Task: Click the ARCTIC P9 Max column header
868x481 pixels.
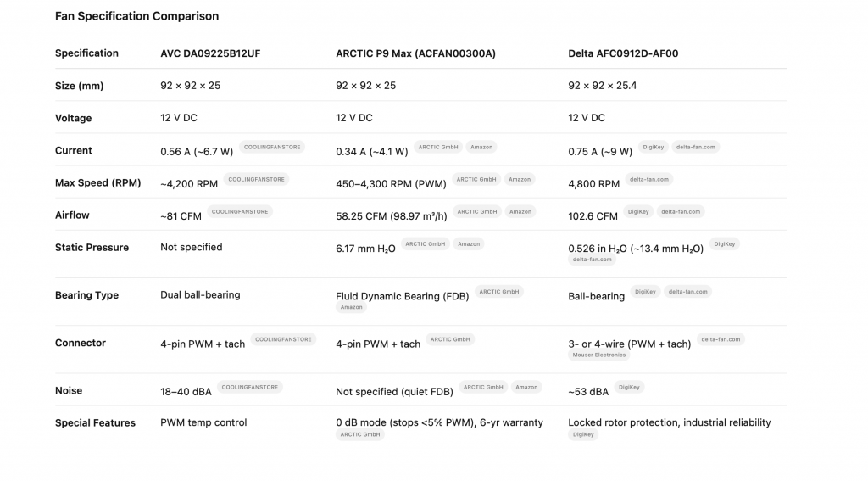Action: pyautogui.click(x=415, y=53)
